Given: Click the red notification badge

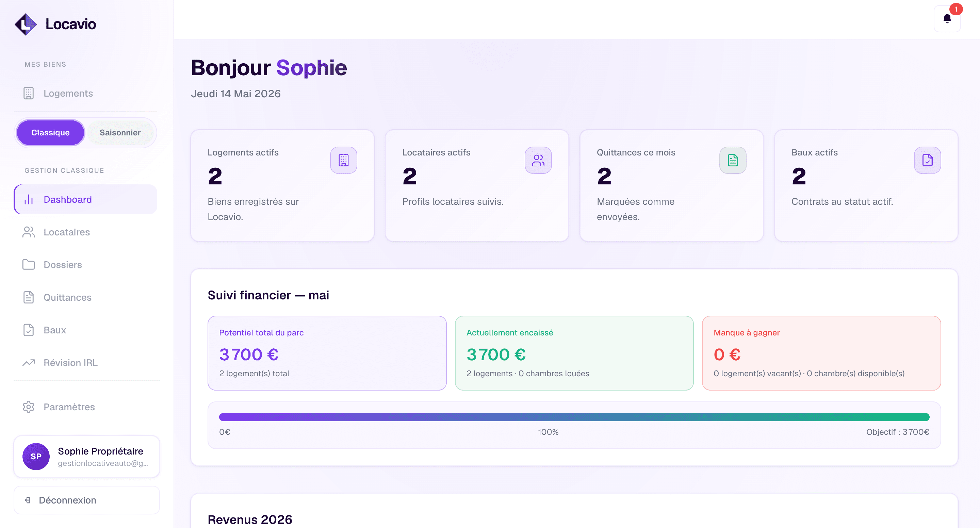Looking at the screenshot, I should 955,9.
